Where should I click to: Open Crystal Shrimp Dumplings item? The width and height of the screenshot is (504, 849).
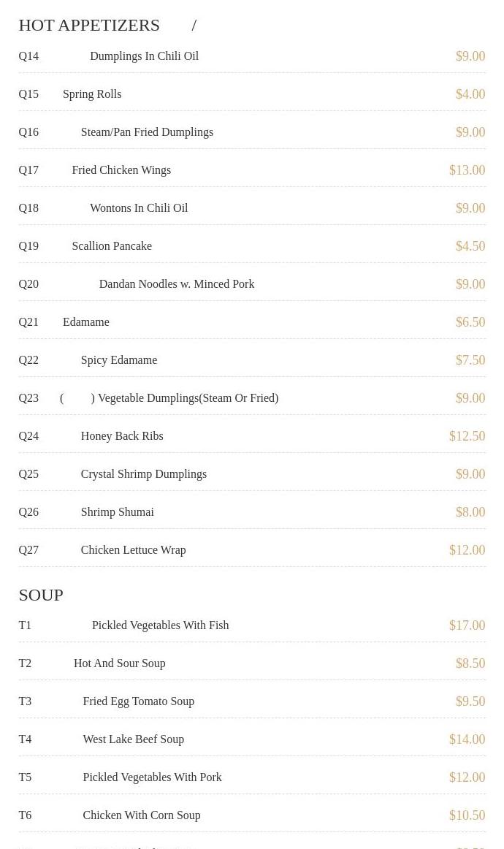coord(143,473)
